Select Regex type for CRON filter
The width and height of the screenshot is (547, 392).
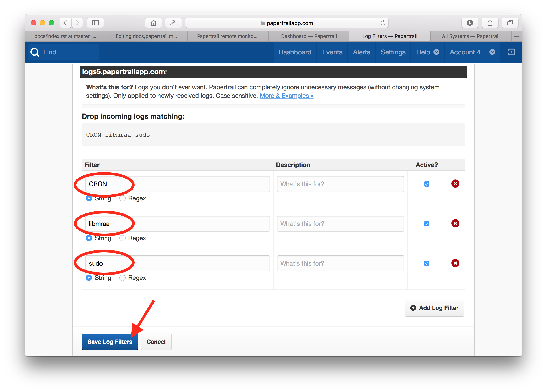(x=122, y=198)
